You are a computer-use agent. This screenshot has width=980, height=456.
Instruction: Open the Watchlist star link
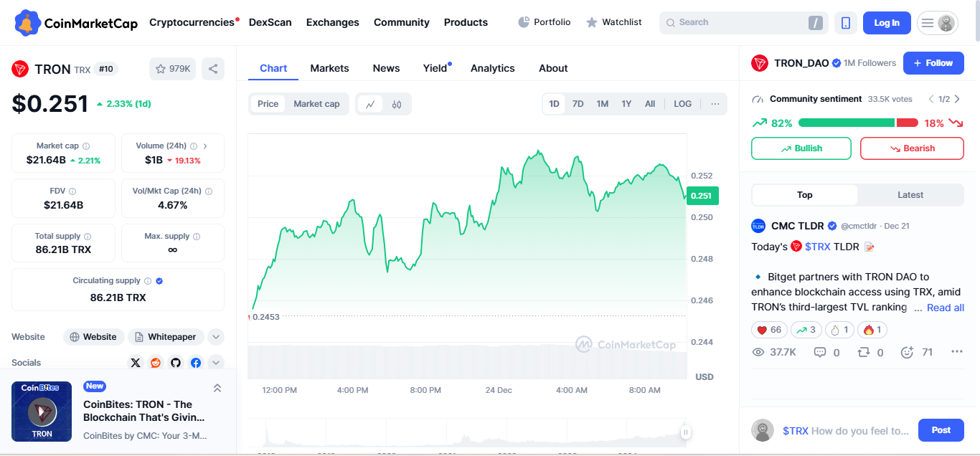(x=613, y=22)
